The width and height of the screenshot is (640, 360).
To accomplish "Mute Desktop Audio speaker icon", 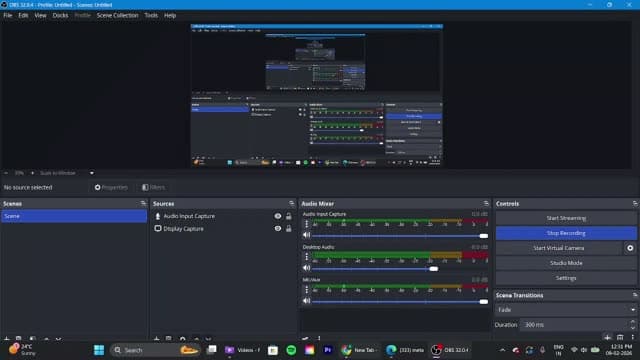I will coord(307,268).
